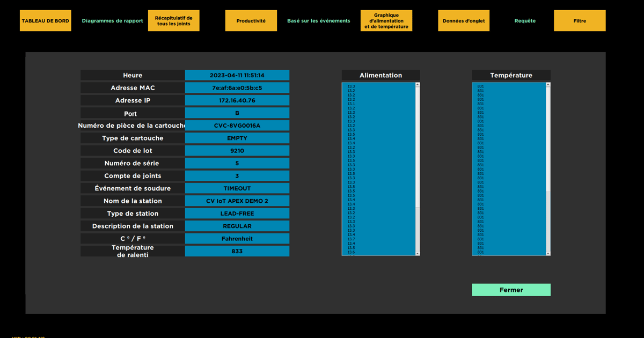The width and height of the screenshot is (644, 338).
Task: Open Graphique d'alimentation et de température
Action: click(x=386, y=21)
